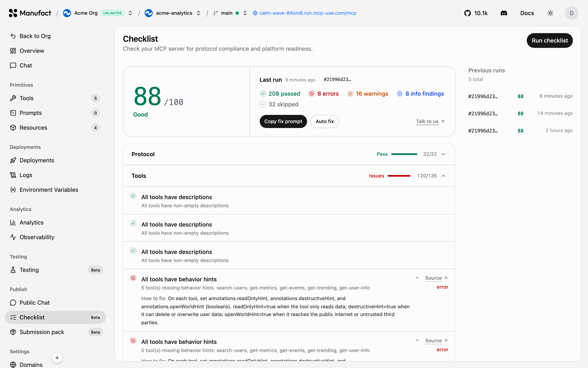The height and width of the screenshot is (368, 588).
Task: Click the Analytics bar chart icon
Action: click(13, 222)
